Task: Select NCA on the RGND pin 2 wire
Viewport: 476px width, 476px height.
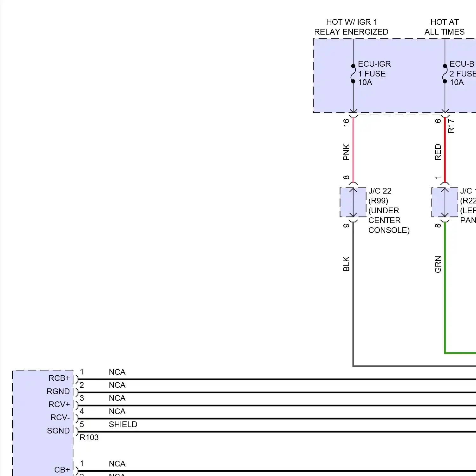Action: click(x=117, y=385)
